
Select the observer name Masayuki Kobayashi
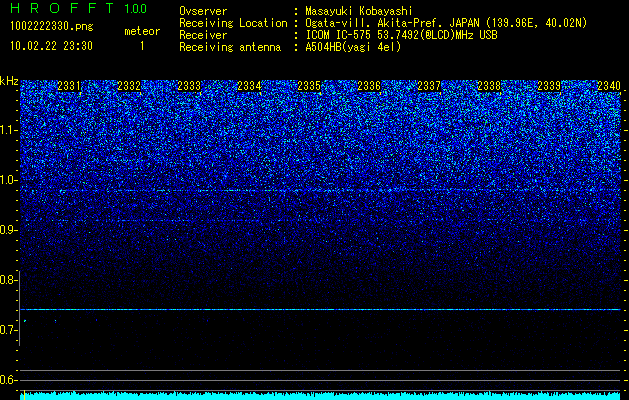(x=359, y=11)
